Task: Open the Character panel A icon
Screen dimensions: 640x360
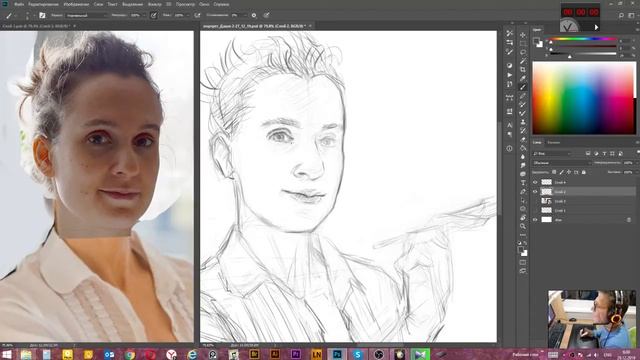Action: pos(509,125)
